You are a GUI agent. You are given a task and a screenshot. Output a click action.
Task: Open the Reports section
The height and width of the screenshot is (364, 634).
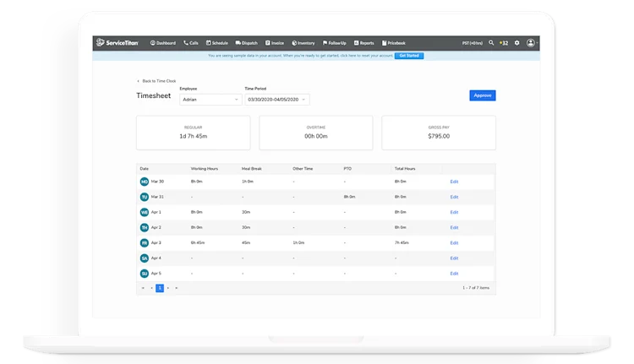pos(363,43)
